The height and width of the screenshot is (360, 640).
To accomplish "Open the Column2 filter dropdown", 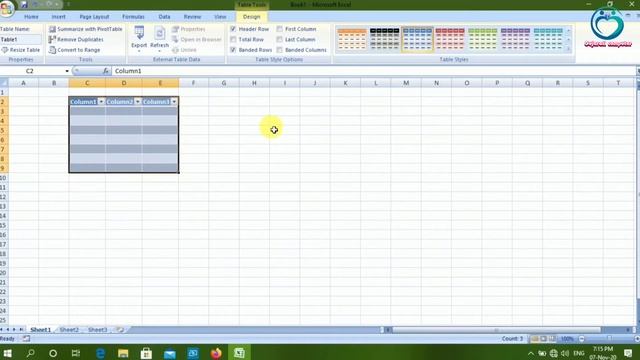I will click(138, 102).
